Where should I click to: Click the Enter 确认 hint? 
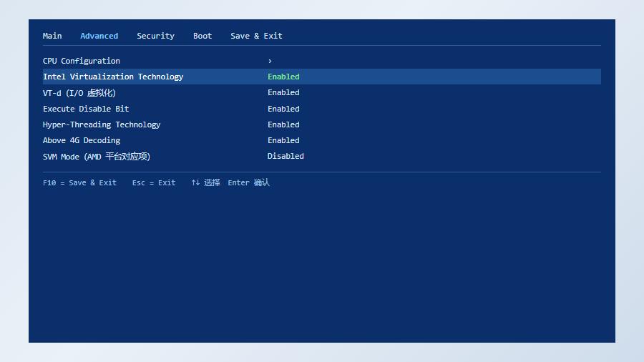(x=248, y=182)
